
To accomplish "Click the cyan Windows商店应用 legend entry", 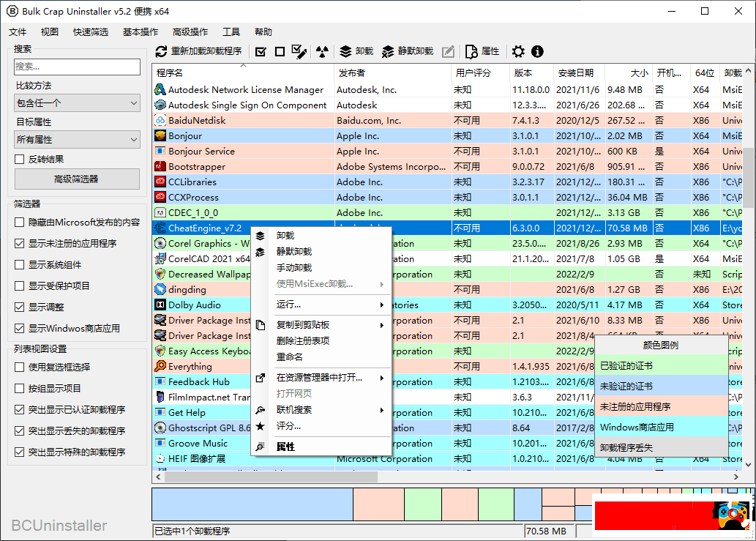I will coord(662,428).
